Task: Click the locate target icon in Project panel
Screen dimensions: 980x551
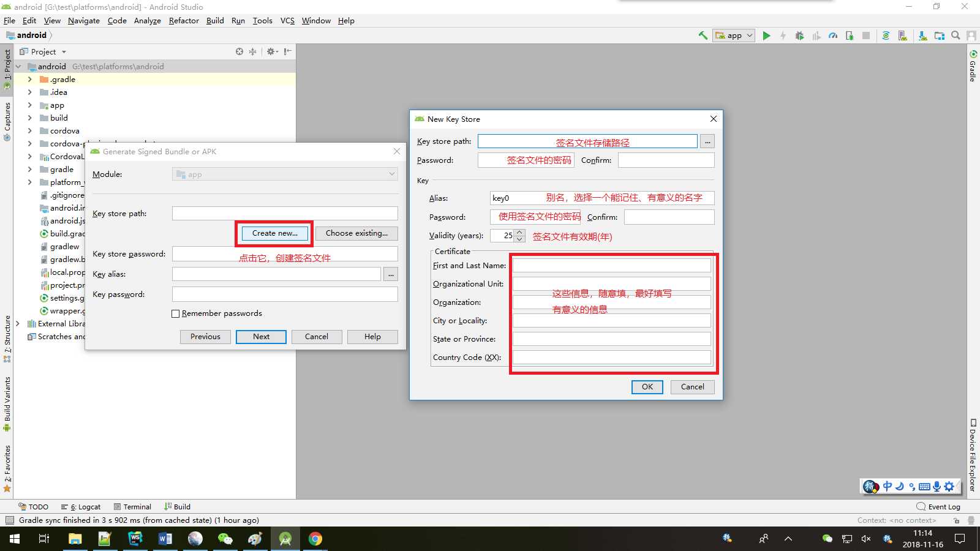Action: 239,51
